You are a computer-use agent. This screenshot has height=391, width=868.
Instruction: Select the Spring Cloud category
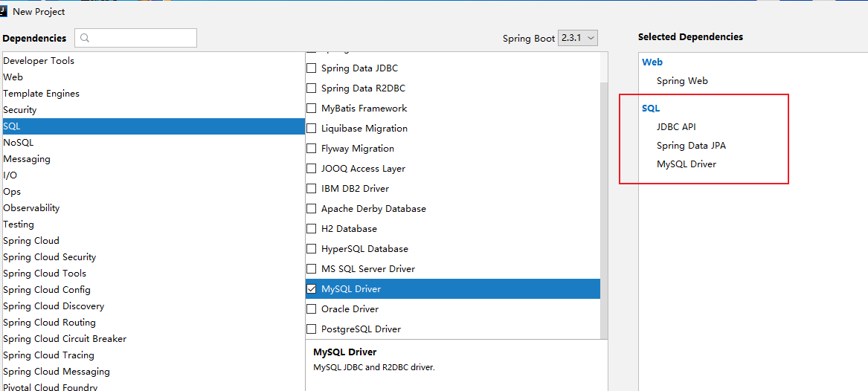coord(152,241)
